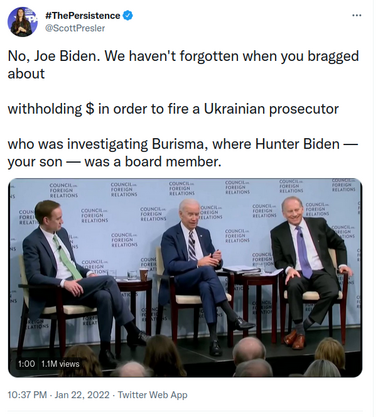Screen dimensions: 383x417
Task: Open the Twitter Web App source link
Action: (153, 395)
